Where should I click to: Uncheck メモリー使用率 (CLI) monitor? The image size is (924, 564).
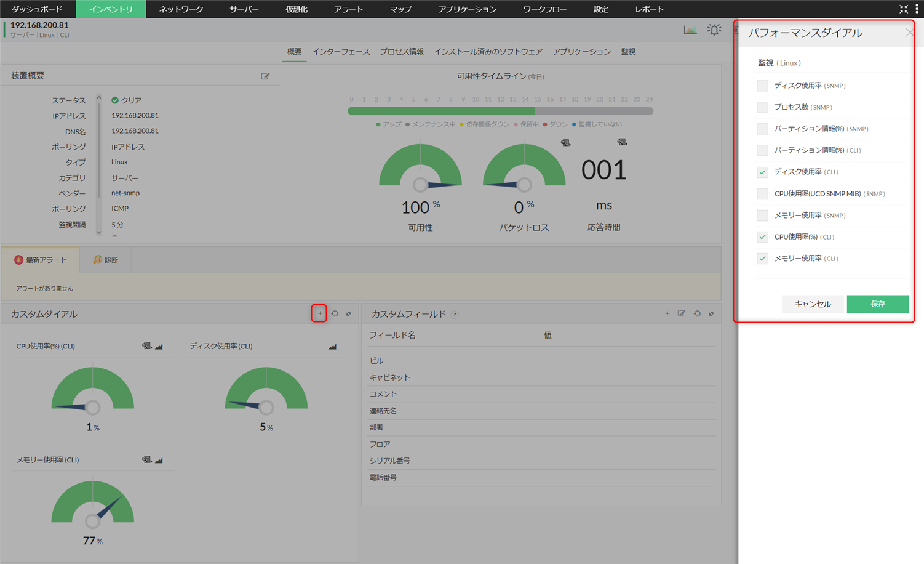pos(762,259)
